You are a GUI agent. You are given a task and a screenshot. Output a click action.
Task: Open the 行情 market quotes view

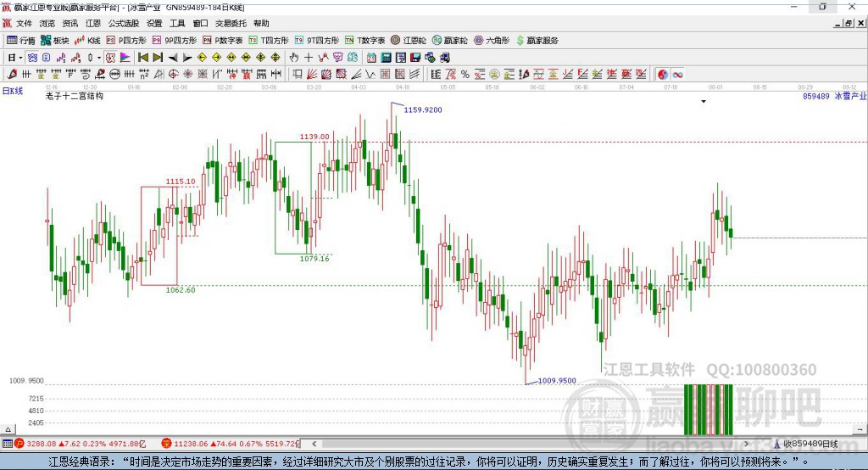click(21, 41)
